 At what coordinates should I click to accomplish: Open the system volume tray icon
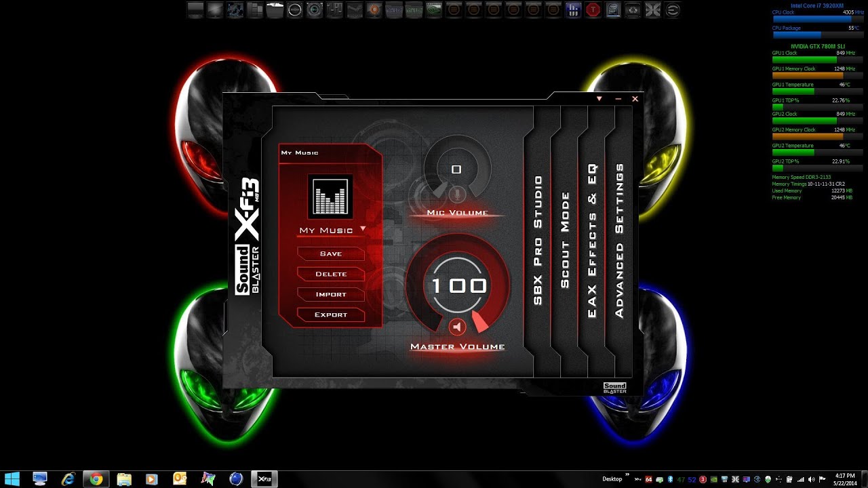(x=811, y=479)
